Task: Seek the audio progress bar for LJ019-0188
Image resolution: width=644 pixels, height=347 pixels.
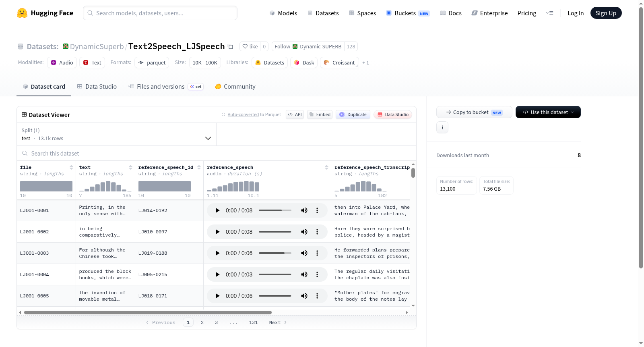Action: click(x=275, y=253)
